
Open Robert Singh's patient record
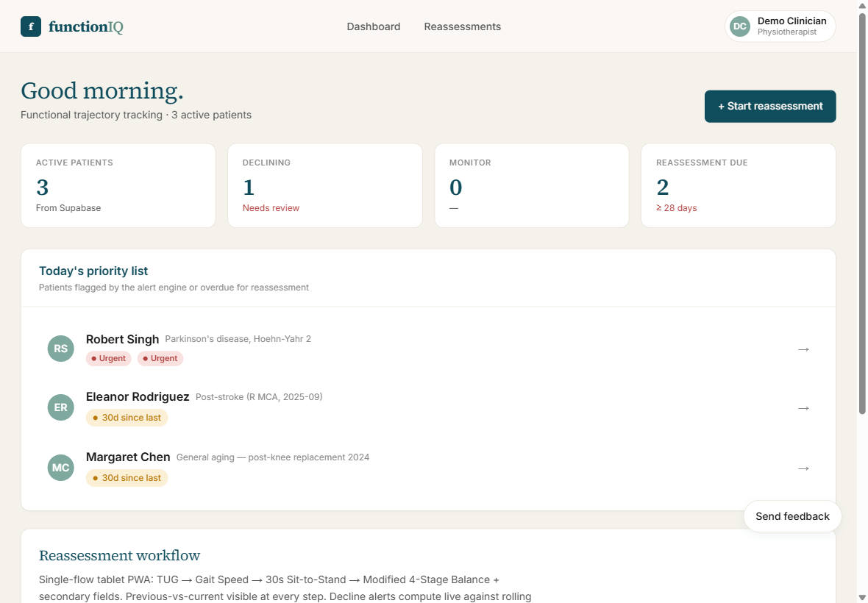coord(428,349)
